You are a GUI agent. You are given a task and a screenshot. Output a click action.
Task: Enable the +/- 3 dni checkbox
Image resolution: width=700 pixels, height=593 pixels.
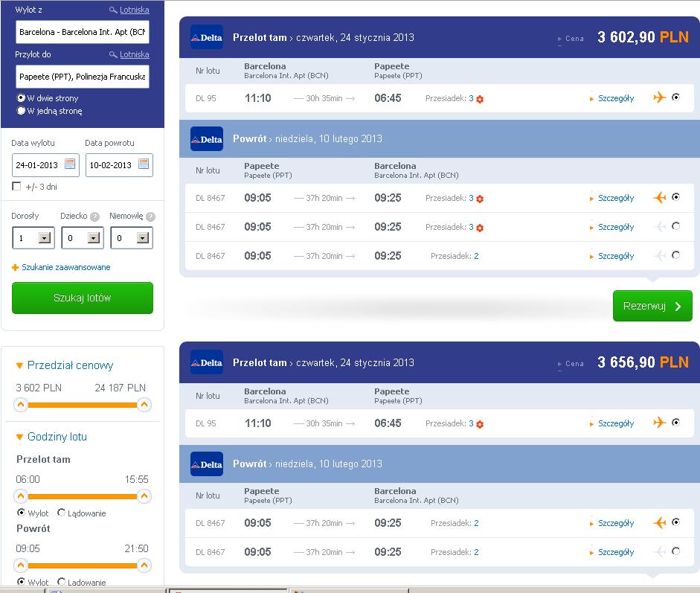coord(16,186)
